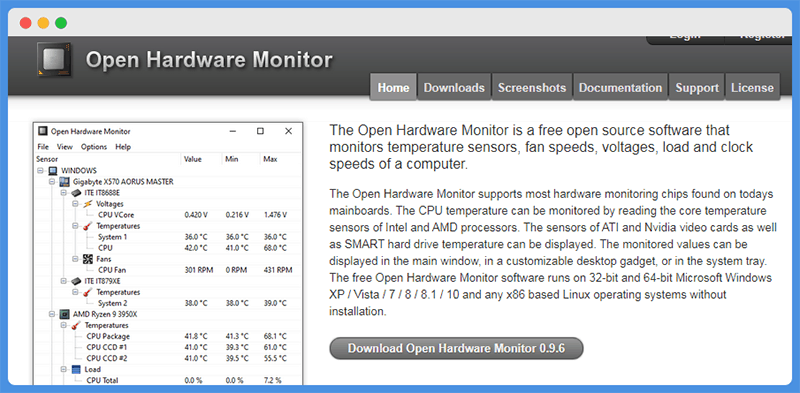Image resolution: width=800 pixels, height=393 pixels.
Task: Click the 39.0 °C max value
Action: 276,303
